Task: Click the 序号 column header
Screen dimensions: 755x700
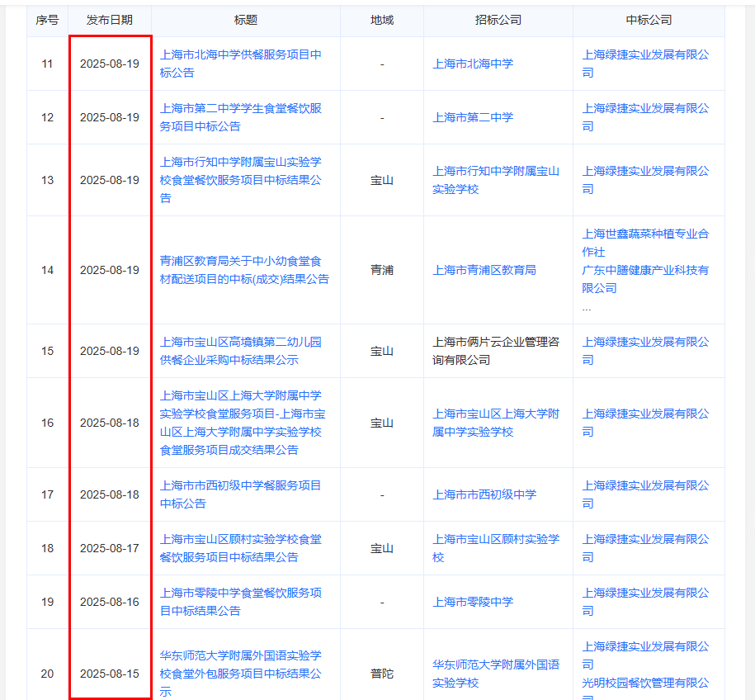Action: tap(47, 20)
